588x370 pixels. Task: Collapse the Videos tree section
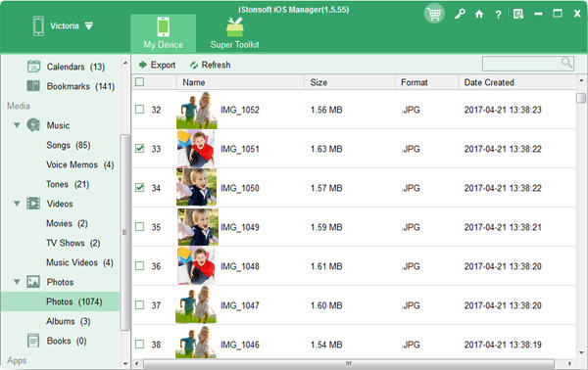pyautogui.click(x=17, y=204)
